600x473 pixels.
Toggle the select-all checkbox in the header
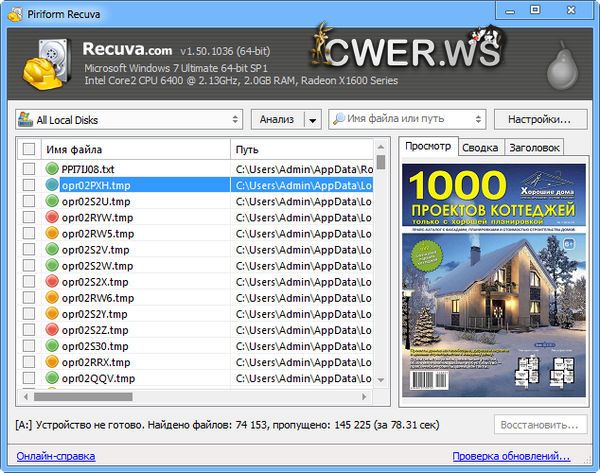point(29,148)
